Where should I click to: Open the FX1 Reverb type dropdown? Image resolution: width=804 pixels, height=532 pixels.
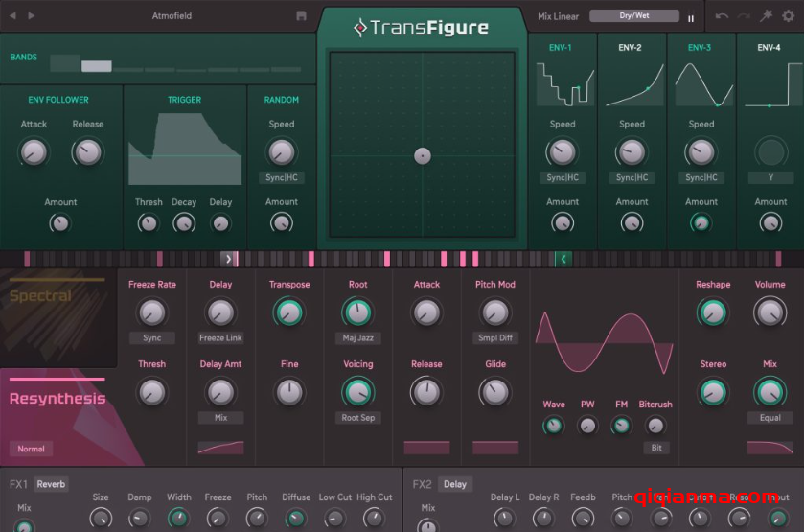52,484
